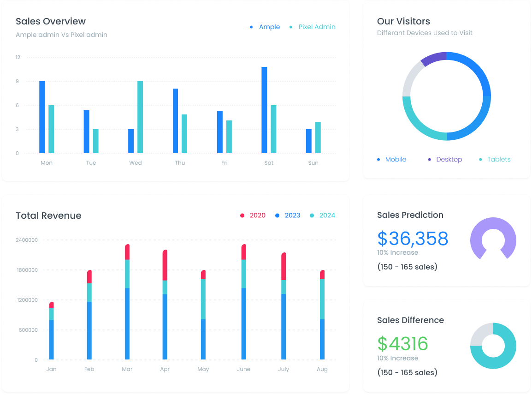The image size is (532, 395).
Task: Select the 2023 blue legend dot
Action: (x=277, y=215)
